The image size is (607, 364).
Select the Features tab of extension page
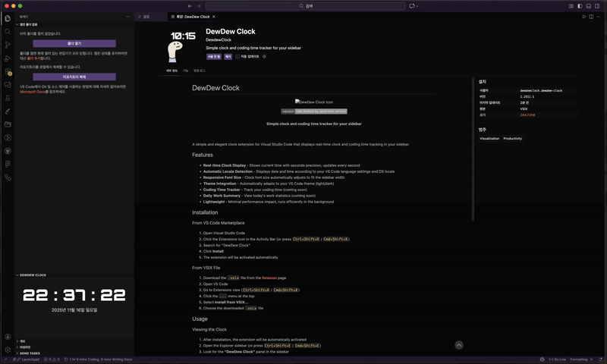[x=185, y=71]
